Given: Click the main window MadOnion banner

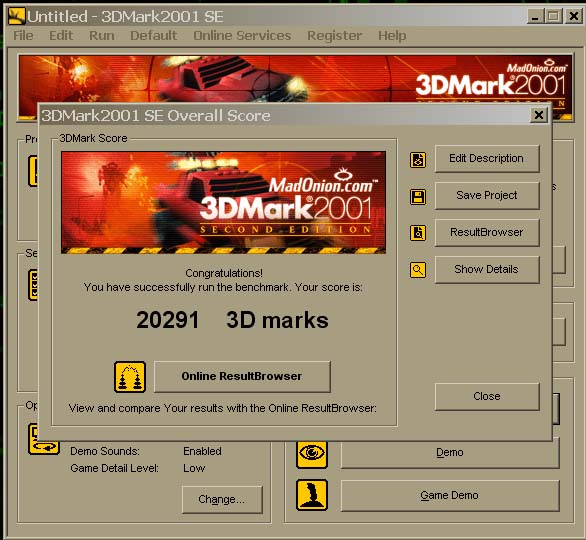Looking at the screenshot, I should pos(295,78).
